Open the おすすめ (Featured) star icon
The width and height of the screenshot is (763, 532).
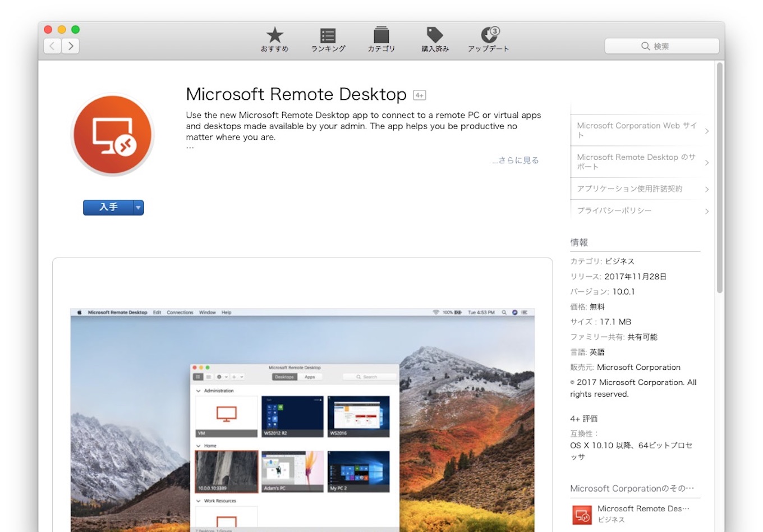(x=274, y=35)
